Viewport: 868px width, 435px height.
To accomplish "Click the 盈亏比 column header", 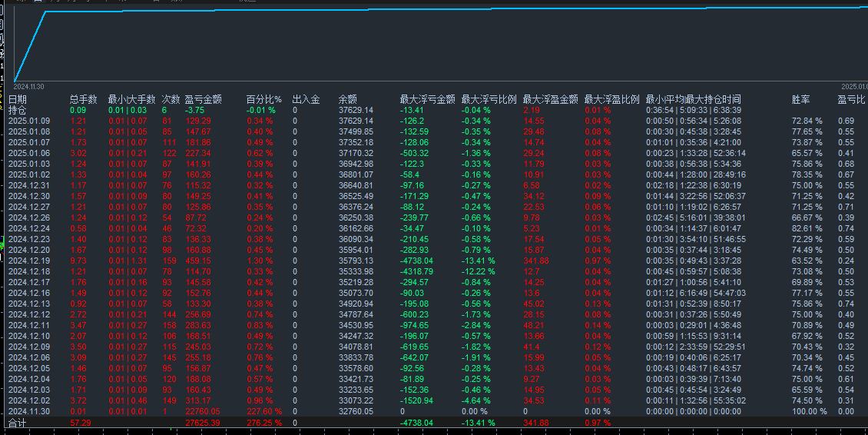I will coord(851,99).
